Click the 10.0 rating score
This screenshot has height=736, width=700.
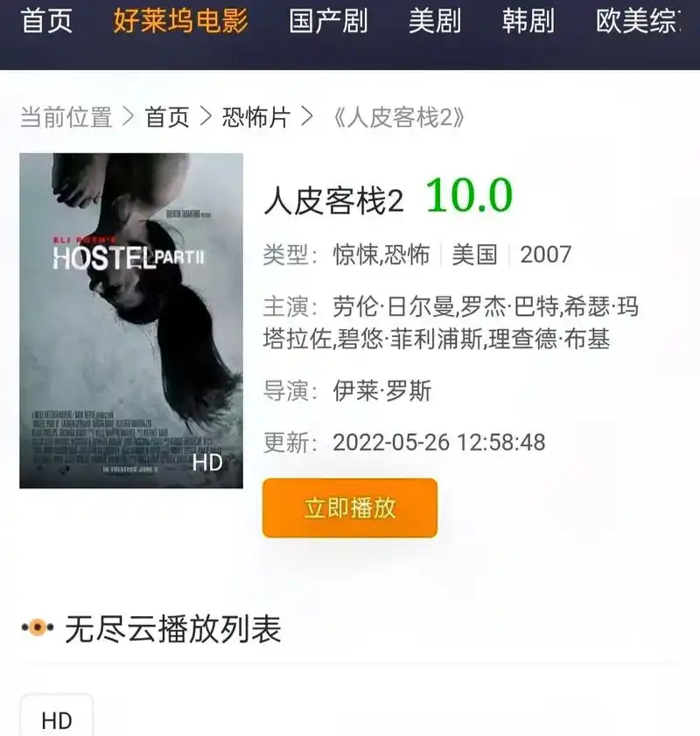pos(469,196)
